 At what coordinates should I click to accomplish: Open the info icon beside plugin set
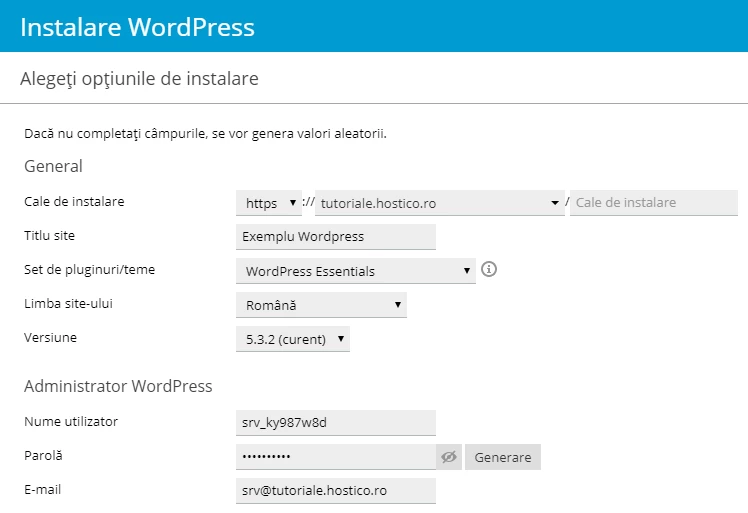488,270
